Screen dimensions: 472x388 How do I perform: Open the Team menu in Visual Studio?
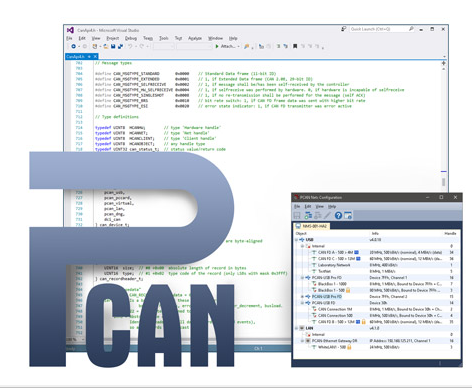148,38
